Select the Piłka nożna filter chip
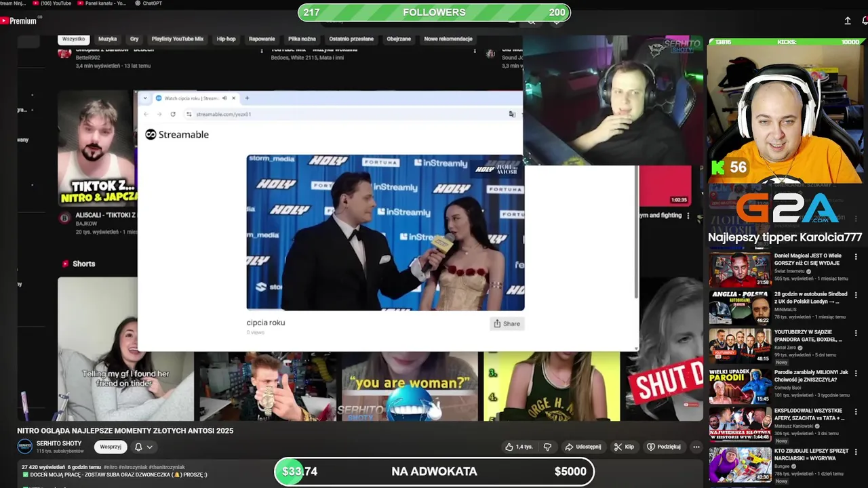Screen dimensions: 868x488 [302, 39]
